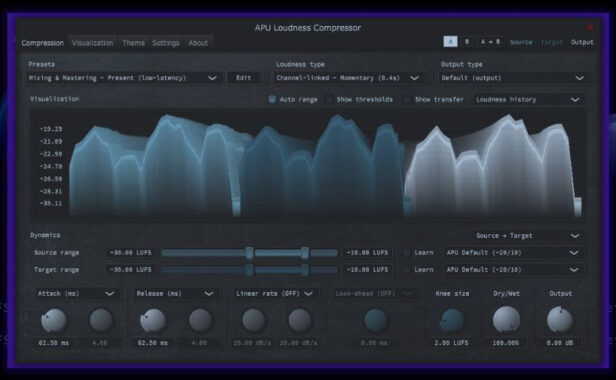Toggle the Auto range checkbox
Viewport: 616px width, 380px height.
click(272, 99)
